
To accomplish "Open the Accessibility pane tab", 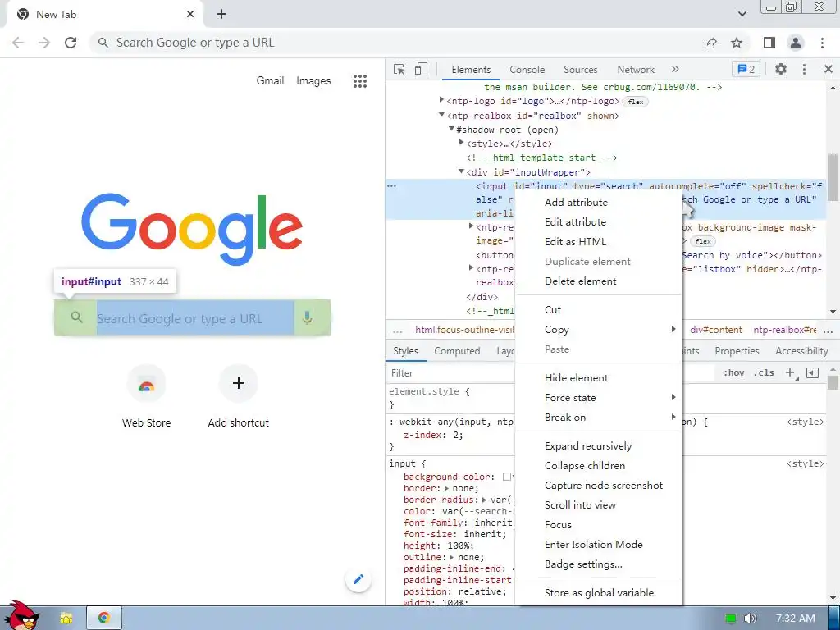I will (801, 351).
